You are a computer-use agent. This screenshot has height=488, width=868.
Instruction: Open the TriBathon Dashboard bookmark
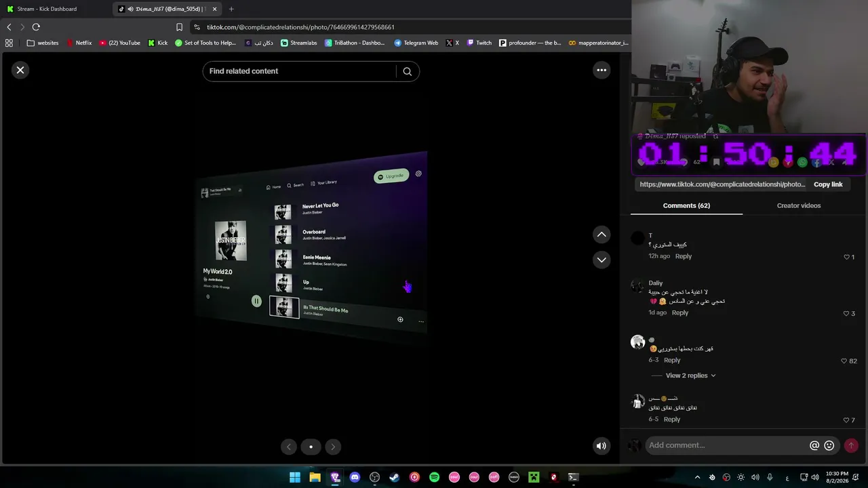click(354, 43)
